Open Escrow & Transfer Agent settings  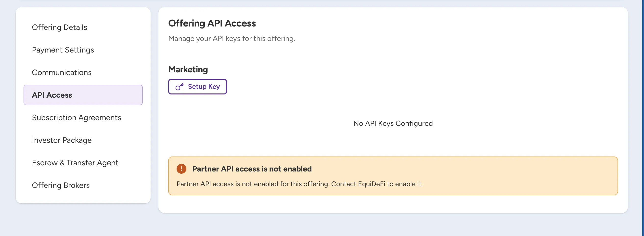tap(75, 163)
